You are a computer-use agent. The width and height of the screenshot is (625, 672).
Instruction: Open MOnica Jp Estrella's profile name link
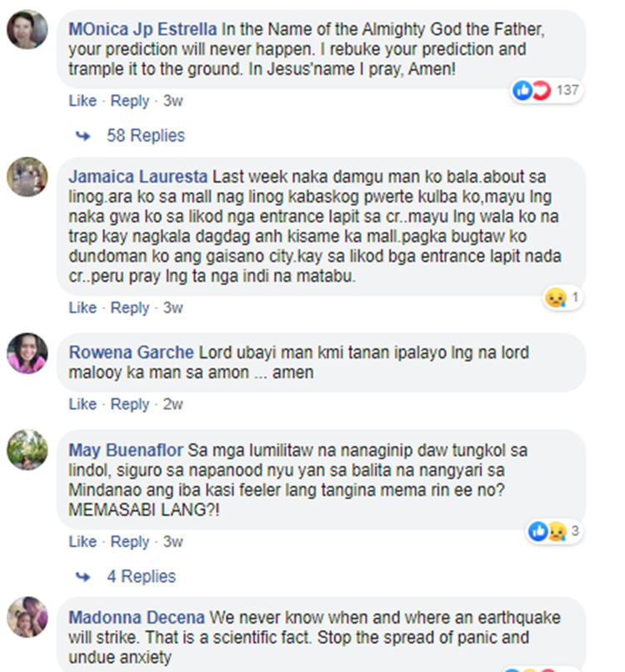pos(143,29)
